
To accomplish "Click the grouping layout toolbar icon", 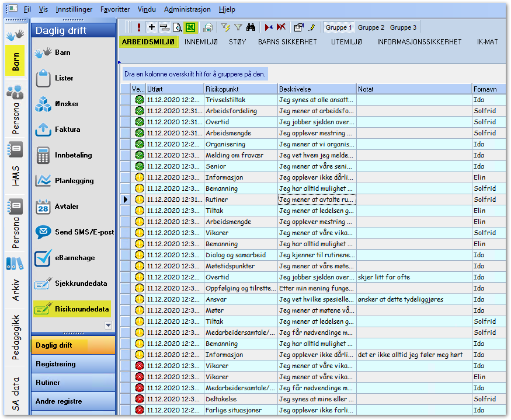I will pos(165,27).
